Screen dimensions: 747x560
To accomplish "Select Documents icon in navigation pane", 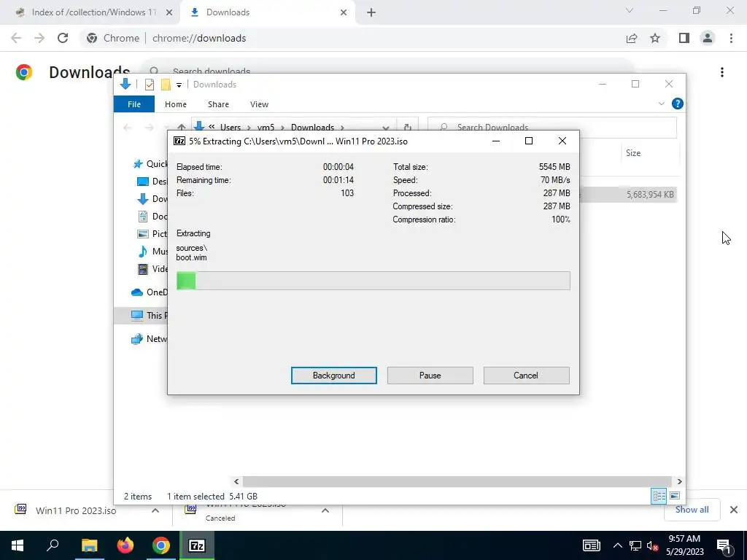I will (x=142, y=216).
